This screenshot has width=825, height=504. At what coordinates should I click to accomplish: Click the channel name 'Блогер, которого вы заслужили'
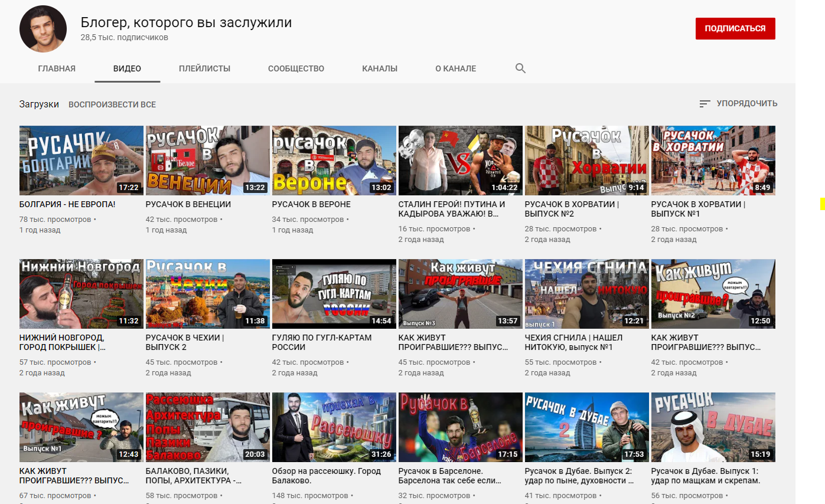(x=186, y=22)
